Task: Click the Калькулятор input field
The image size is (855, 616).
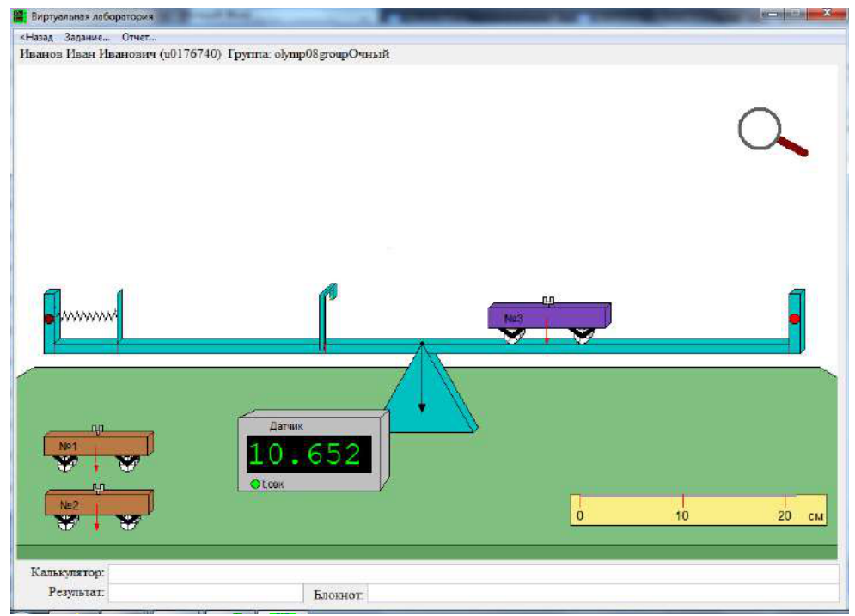Action: [473, 573]
